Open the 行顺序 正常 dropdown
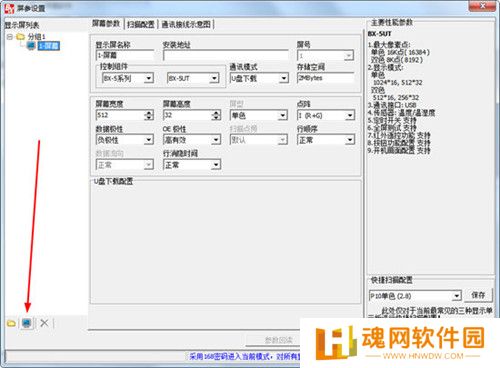Screen dimensions: 500x368 coord(326,140)
